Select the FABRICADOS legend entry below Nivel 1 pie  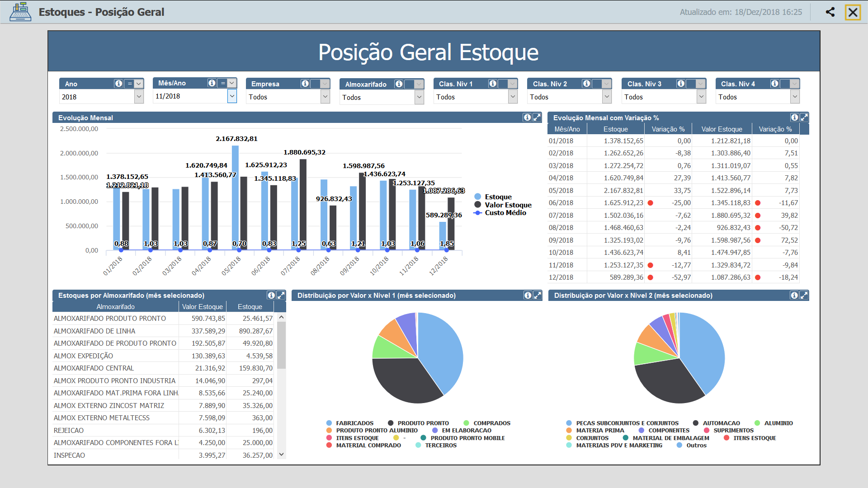tap(355, 423)
